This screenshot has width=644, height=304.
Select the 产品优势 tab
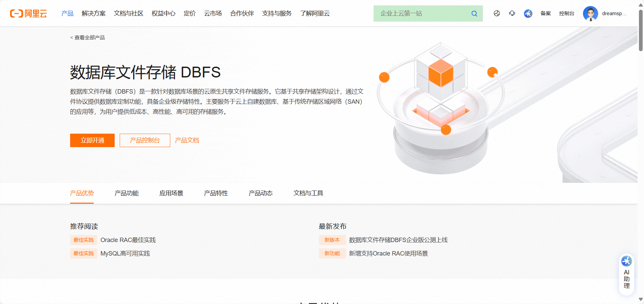82,193
